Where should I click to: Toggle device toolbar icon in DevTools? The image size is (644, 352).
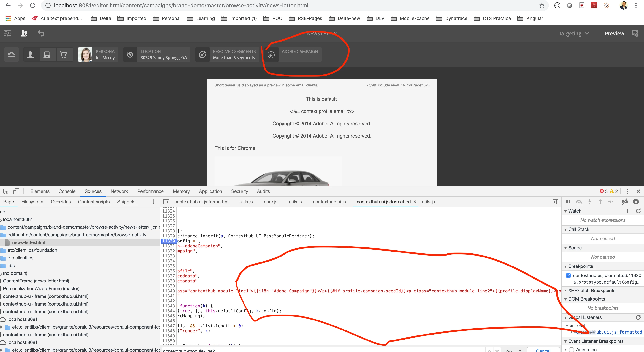(x=16, y=192)
